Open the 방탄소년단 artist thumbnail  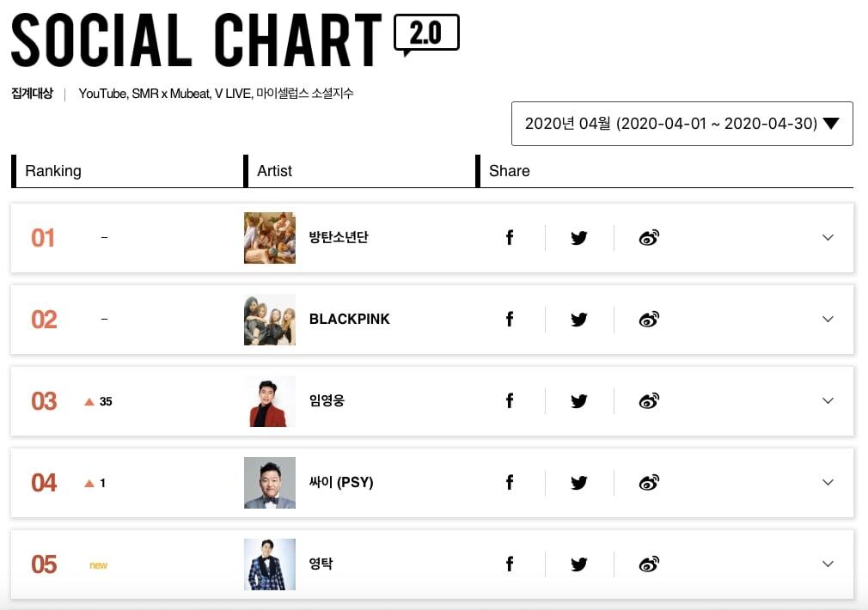pyautogui.click(x=270, y=238)
